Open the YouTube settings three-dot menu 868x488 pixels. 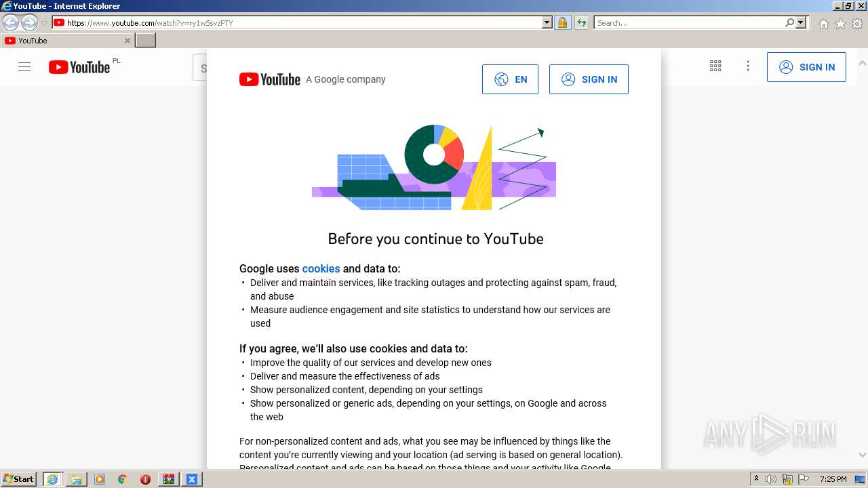748,66
